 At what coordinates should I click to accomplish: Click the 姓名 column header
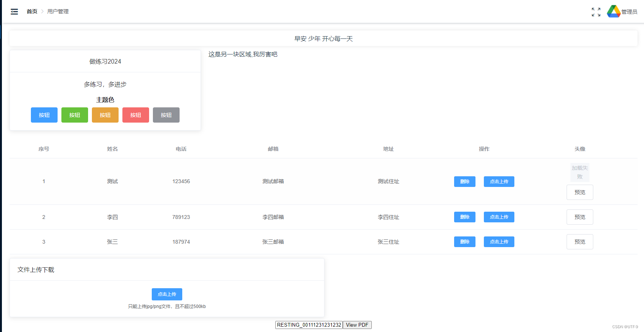point(112,149)
